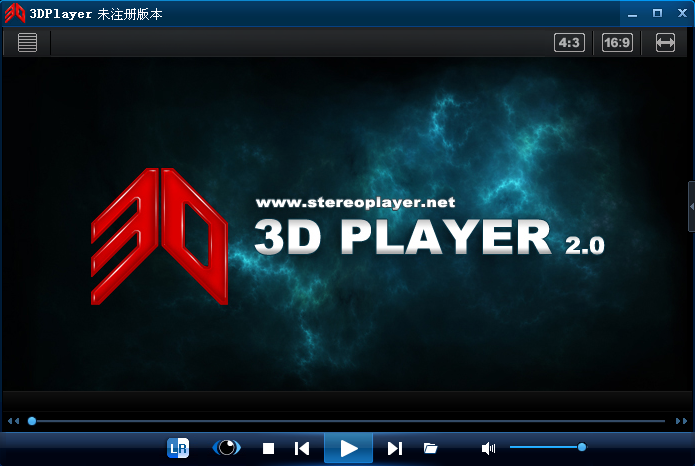Set aspect ratio to 16:9
The image size is (695, 466).
pos(617,43)
